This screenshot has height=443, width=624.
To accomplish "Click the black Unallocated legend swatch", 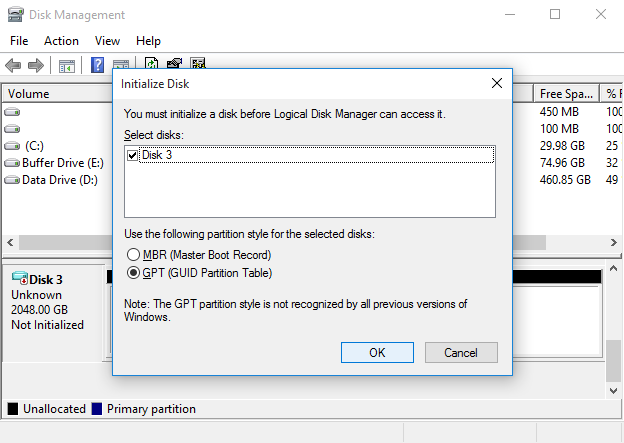I will (13, 409).
